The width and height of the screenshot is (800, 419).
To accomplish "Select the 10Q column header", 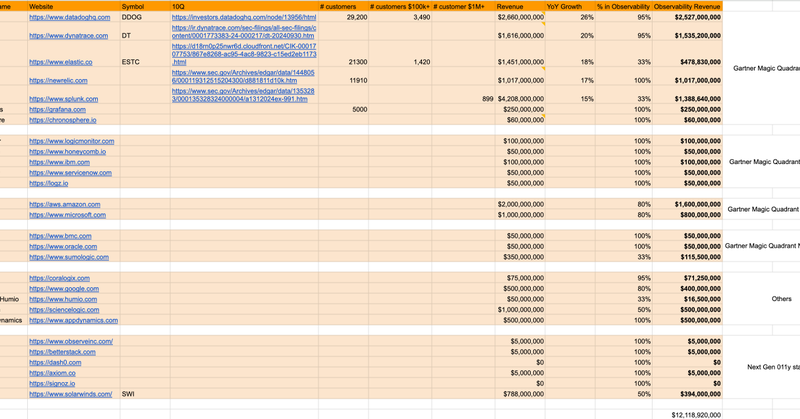I will (244, 7).
